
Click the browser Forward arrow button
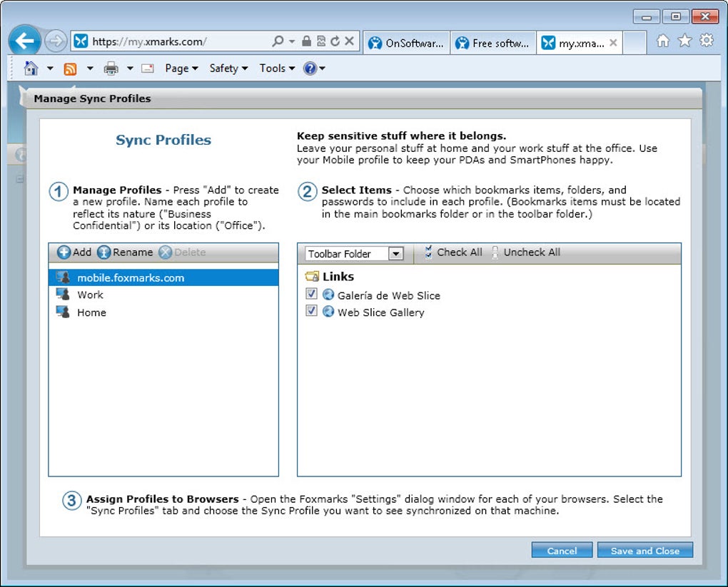(x=56, y=41)
